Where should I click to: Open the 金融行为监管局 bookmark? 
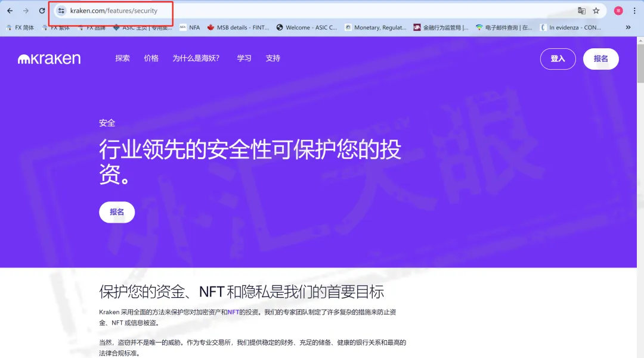441,27
